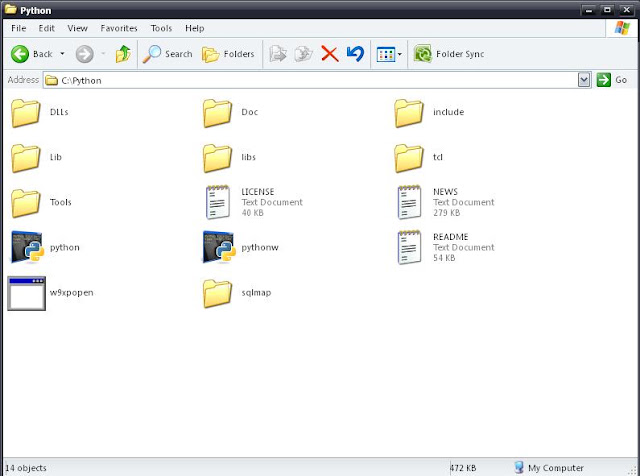Expand the address bar dropdown

click(584, 80)
